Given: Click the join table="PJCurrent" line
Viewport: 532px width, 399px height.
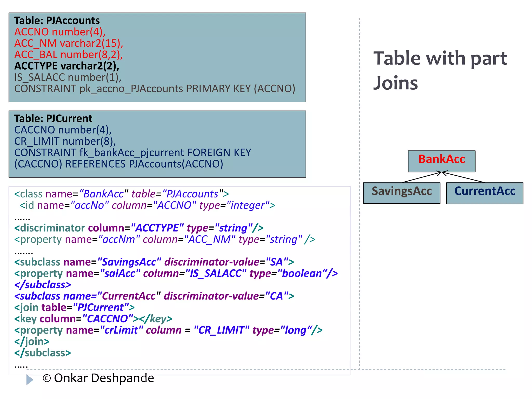Looking at the screenshot, I should tap(74, 308).
